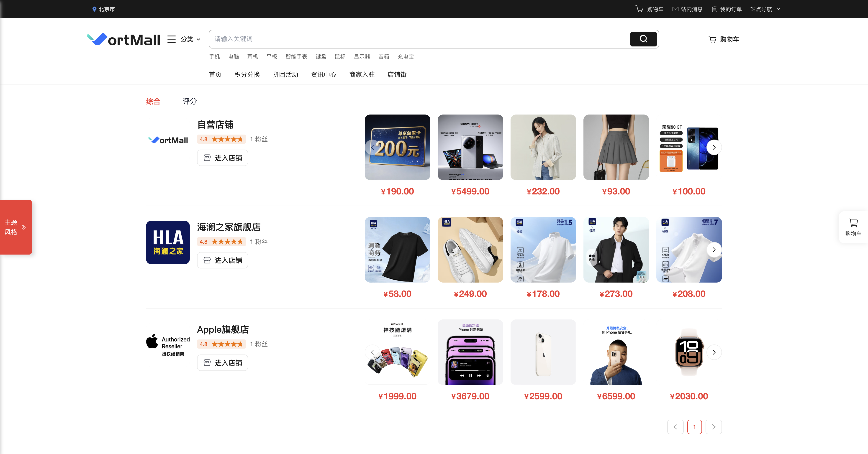Enter 海澜之家旗舰店 via 进入店铺 button
This screenshot has height=454, width=868.
(x=222, y=260)
